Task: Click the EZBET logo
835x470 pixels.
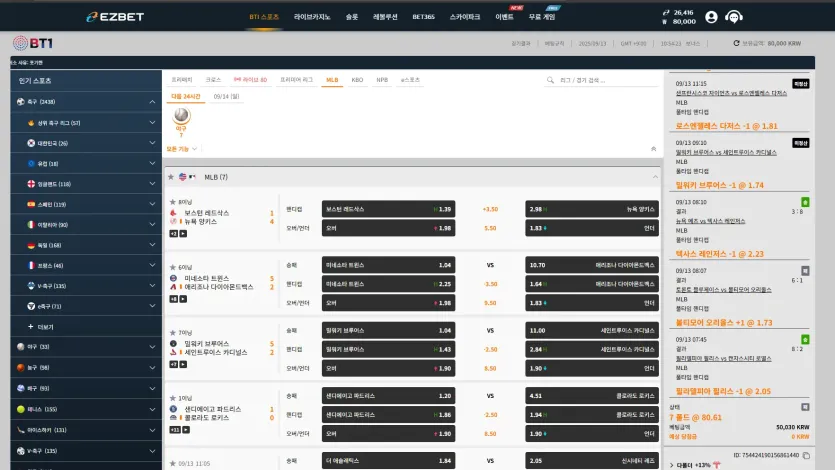Action: pos(115,17)
